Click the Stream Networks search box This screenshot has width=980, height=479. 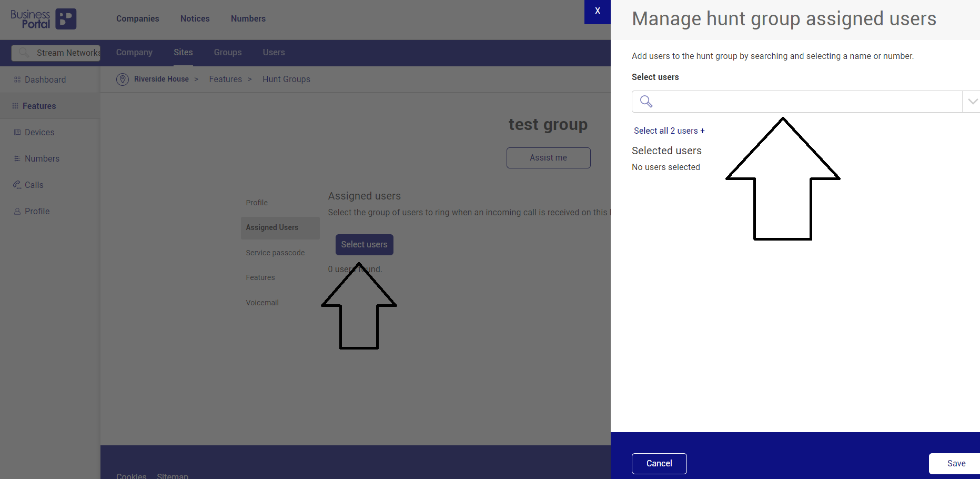tap(56, 53)
